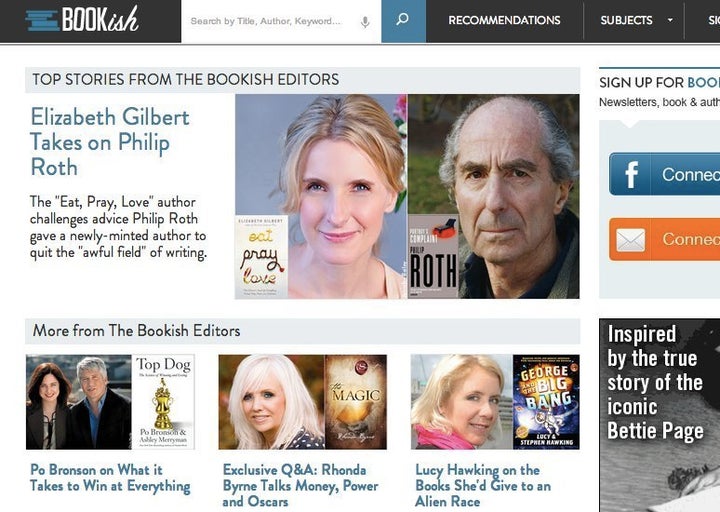
Task: Open Lucy Hawking alien race books link
Action: click(483, 485)
